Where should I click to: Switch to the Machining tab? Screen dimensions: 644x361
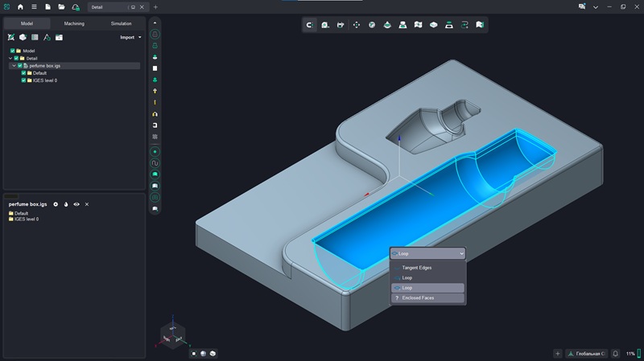tap(74, 23)
